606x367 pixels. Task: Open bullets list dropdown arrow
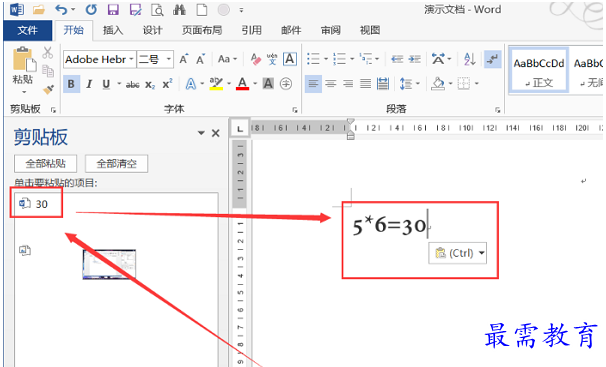click(x=326, y=59)
